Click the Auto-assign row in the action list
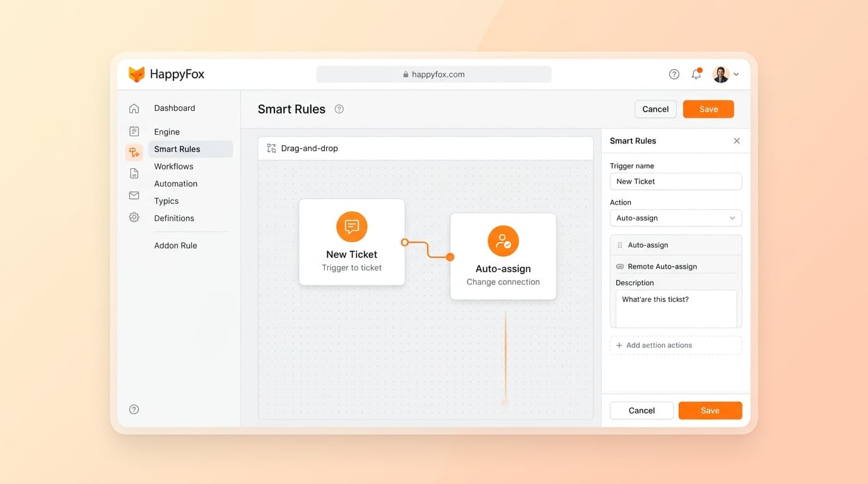 pyautogui.click(x=676, y=245)
